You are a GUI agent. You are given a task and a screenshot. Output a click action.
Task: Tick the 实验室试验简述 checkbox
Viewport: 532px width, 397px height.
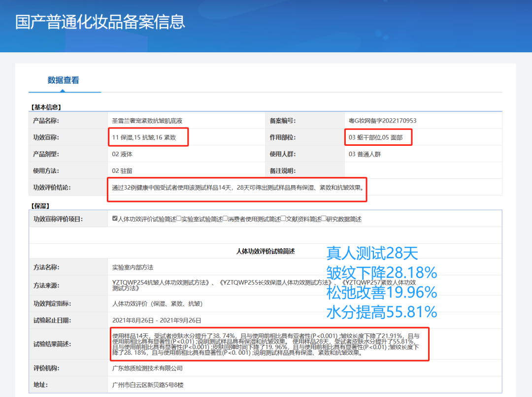coord(179,219)
